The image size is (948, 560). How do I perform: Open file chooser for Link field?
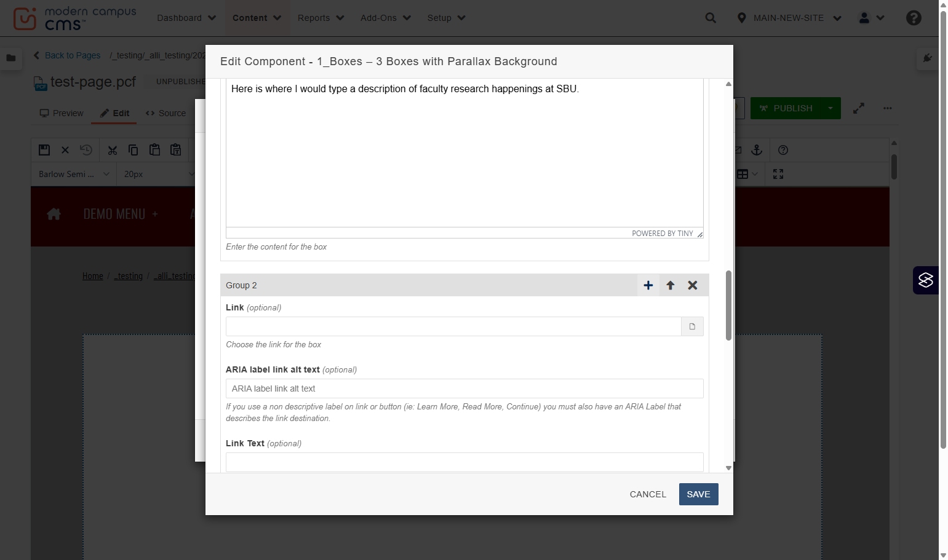pyautogui.click(x=692, y=326)
